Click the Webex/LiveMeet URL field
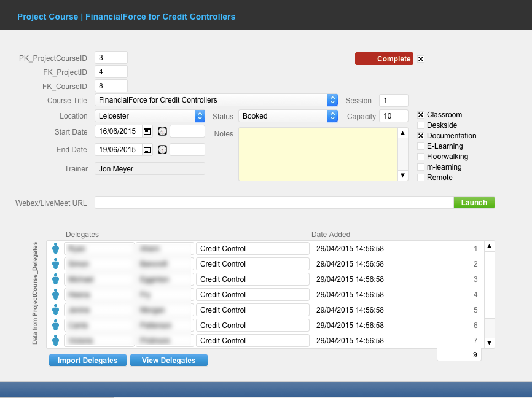 point(274,203)
